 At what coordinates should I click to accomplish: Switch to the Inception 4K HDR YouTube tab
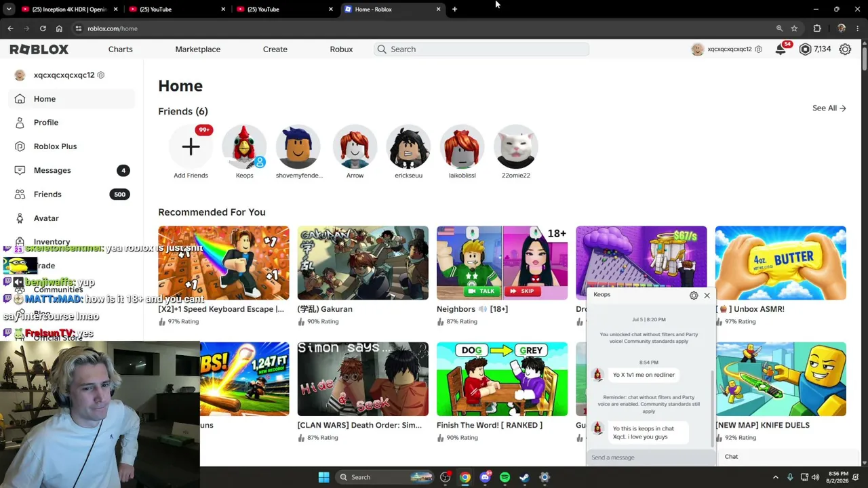[x=68, y=9]
